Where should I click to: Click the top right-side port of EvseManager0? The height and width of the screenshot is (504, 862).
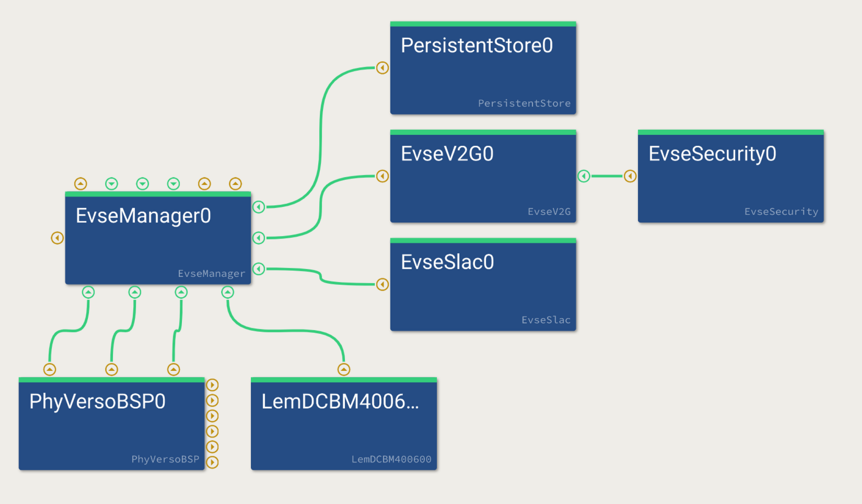(x=259, y=207)
